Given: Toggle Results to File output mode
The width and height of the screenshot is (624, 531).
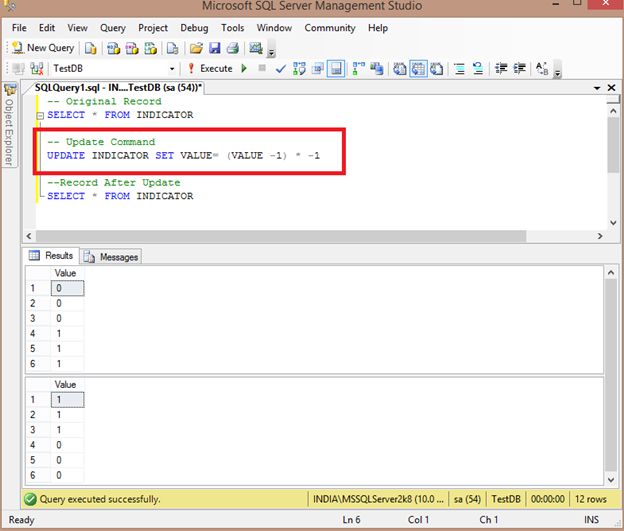Looking at the screenshot, I should pos(436,68).
